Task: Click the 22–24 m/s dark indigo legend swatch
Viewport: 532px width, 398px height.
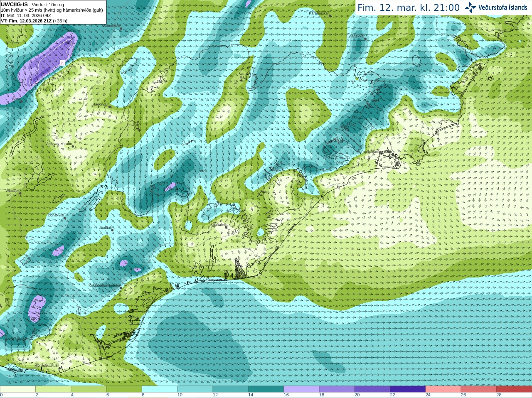Action: [408, 389]
